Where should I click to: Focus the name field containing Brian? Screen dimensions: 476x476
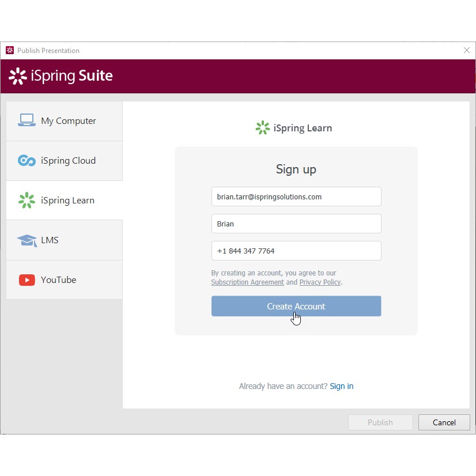point(296,224)
